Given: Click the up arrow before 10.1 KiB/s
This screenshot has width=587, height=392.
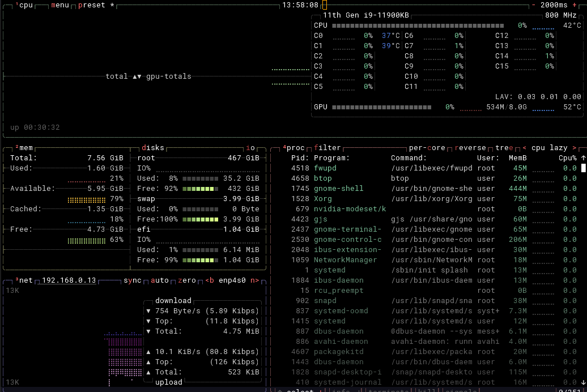Looking at the screenshot, I should (x=148, y=352).
